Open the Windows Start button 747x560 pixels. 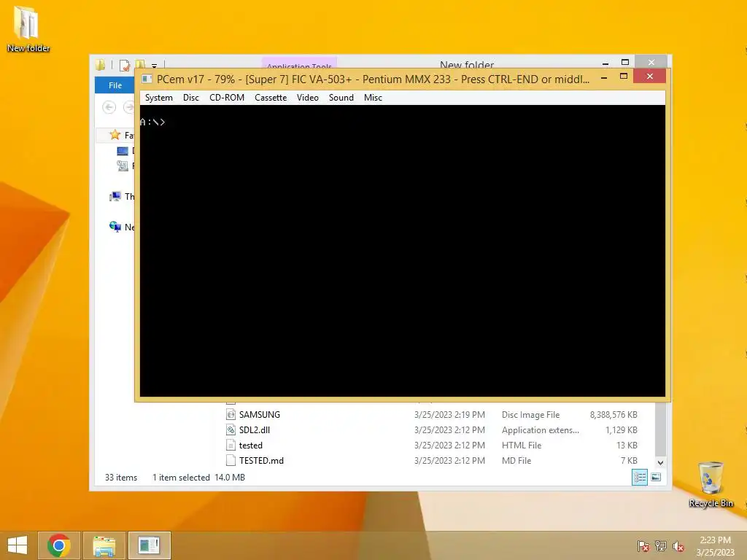click(18, 545)
